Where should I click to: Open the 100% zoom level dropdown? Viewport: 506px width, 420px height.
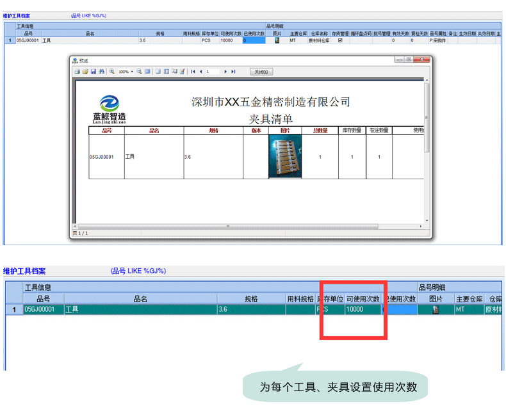[x=132, y=72]
